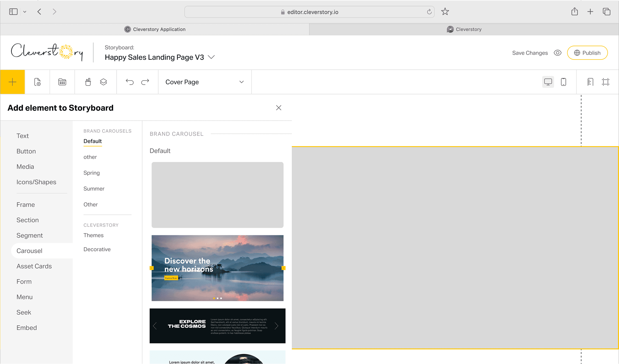619x364 pixels.
Task: Go forward in browser history
Action: tap(54, 12)
